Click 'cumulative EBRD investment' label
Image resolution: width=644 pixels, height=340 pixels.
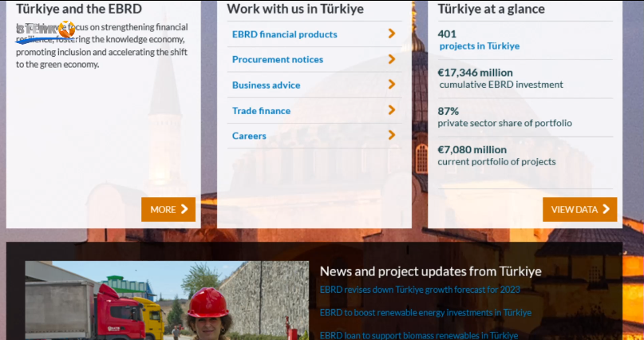click(501, 85)
